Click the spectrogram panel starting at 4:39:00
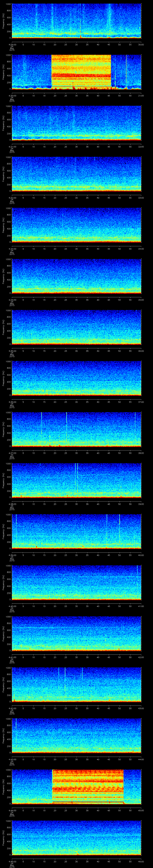The height and width of the screenshot is (868, 153). [x=76, y=531]
